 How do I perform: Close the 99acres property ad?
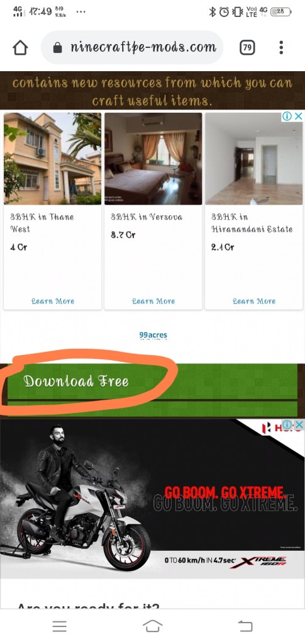pos(299,116)
